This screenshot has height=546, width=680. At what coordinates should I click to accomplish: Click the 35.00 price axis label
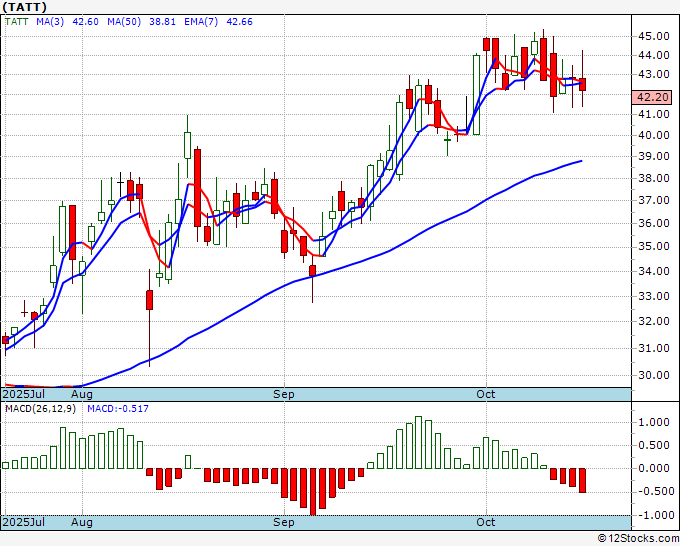point(654,246)
